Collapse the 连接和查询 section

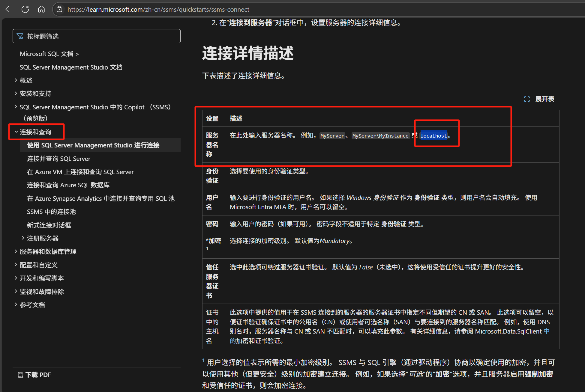pos(16,132)
